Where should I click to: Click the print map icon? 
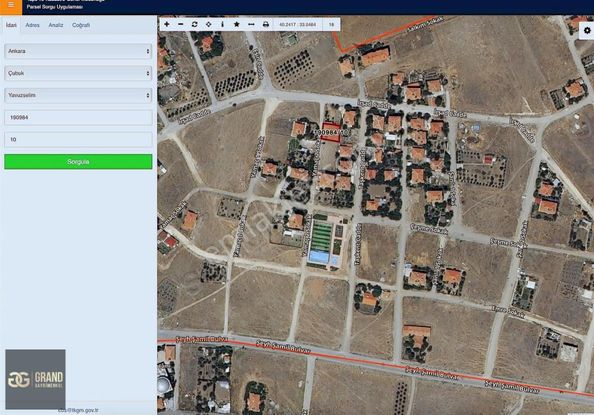click(x=266, y=24)
